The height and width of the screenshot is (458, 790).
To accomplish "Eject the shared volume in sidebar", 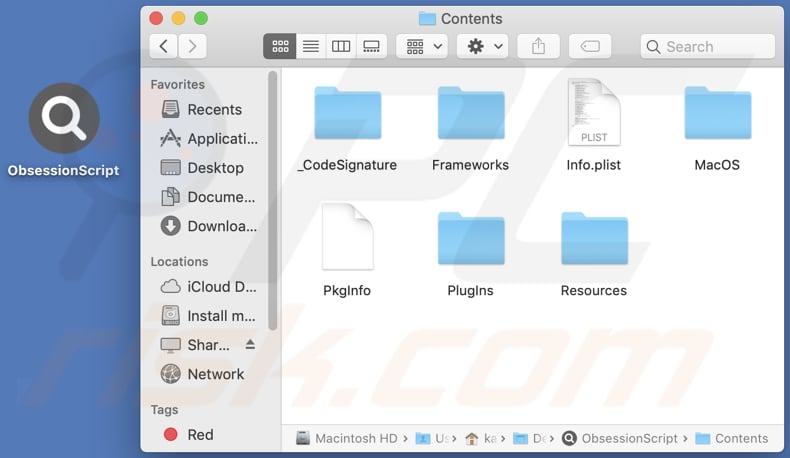I will click(x=250, y=345).
